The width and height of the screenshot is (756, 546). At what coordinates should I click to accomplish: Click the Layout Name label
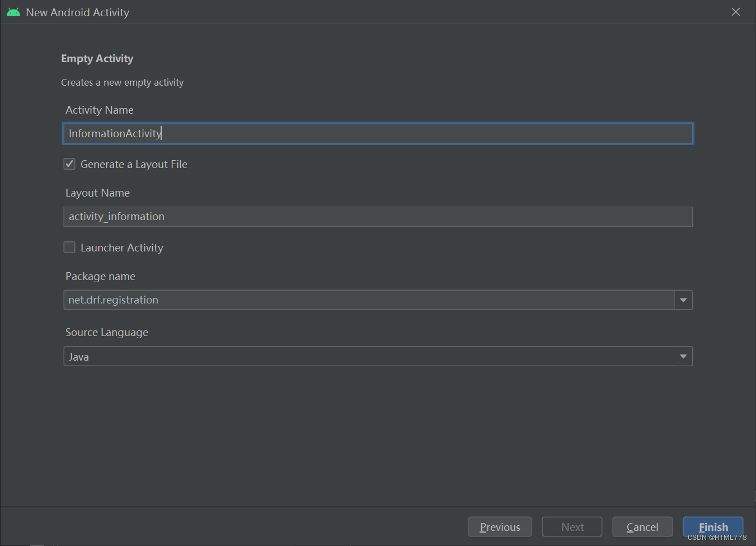(x=97, y=193)
